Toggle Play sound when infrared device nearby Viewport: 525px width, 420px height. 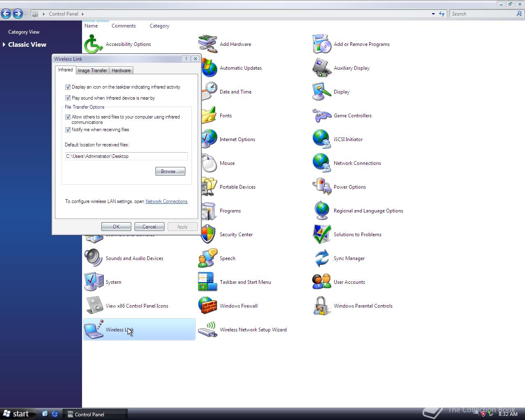(68, 98)
